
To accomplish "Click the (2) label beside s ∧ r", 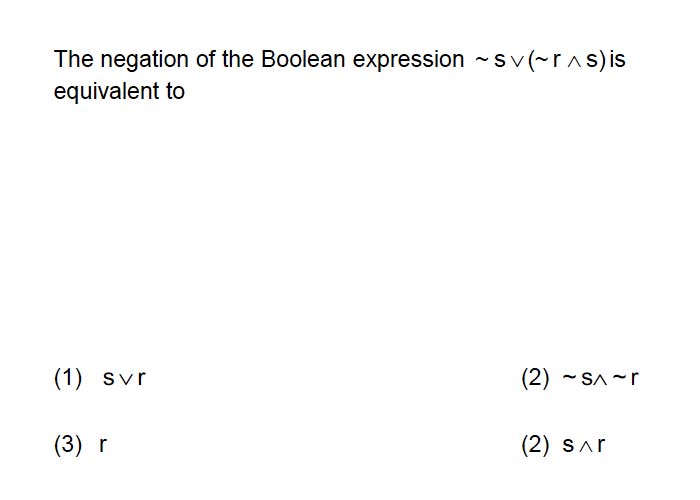I will [x=535, y=445].
